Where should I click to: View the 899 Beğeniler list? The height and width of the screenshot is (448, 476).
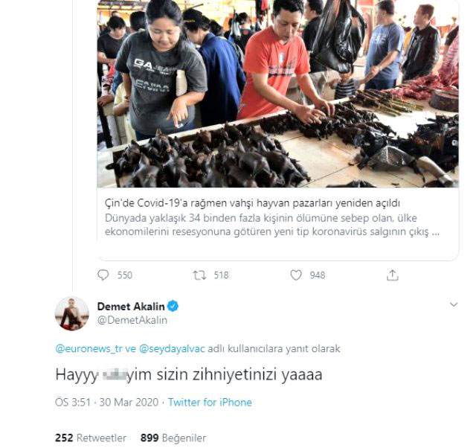pos(173,438)
